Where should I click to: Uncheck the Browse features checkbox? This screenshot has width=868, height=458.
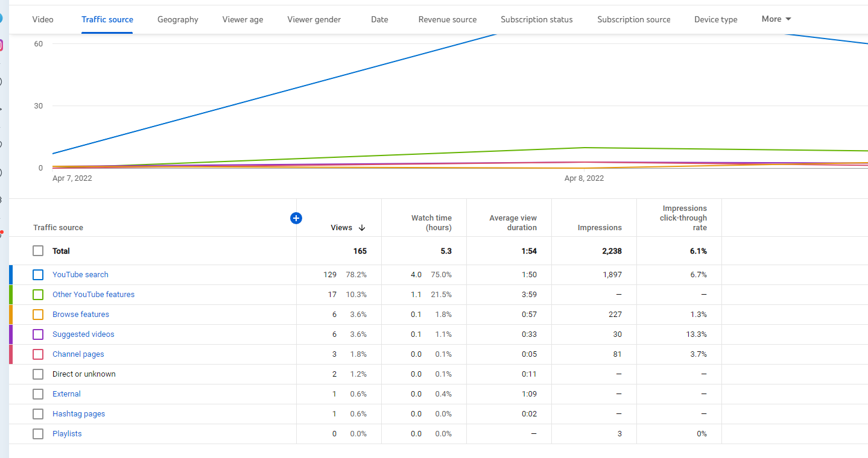pyautogui.click(x=38, y=314)
